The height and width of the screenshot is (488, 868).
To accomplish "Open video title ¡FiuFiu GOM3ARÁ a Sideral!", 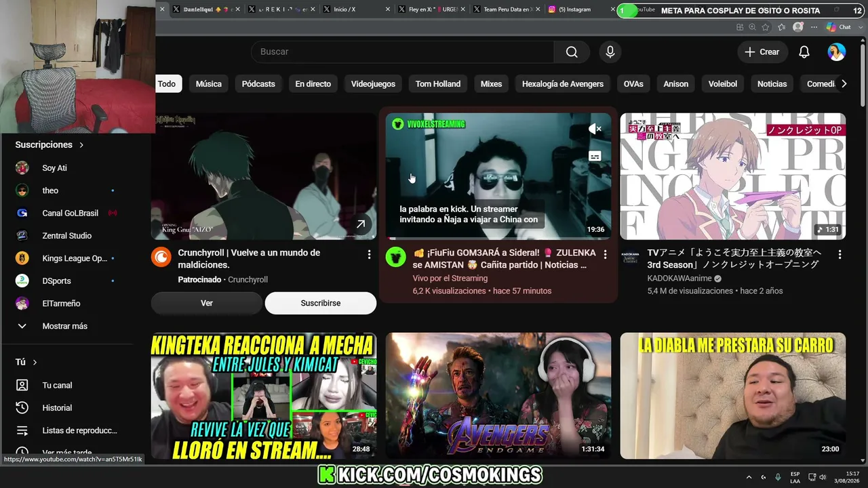I will [x=505, y=259].
